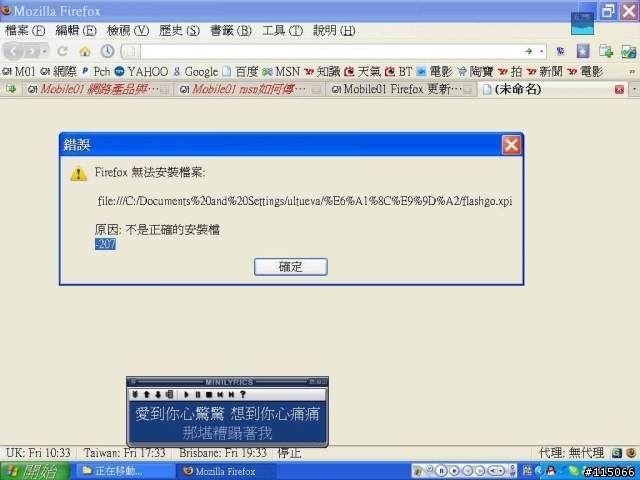Click Pause in the MiniLyrics toolbar

(198, 394)
